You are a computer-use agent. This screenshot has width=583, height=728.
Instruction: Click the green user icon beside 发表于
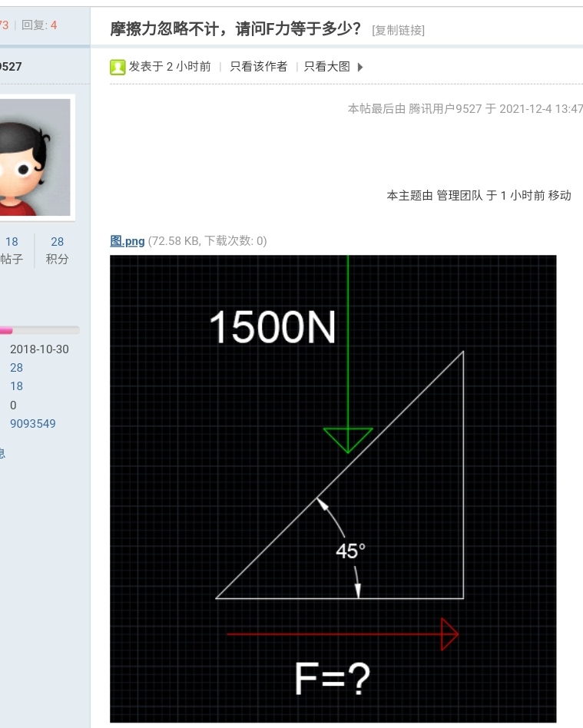[x=118, y=68]
